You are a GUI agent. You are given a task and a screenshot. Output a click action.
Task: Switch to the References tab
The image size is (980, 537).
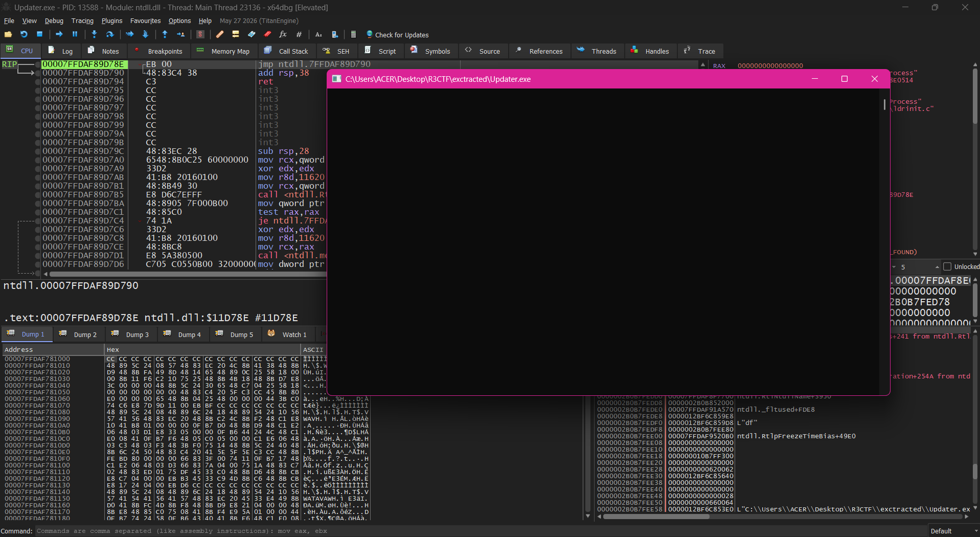[x=539, y=51]
